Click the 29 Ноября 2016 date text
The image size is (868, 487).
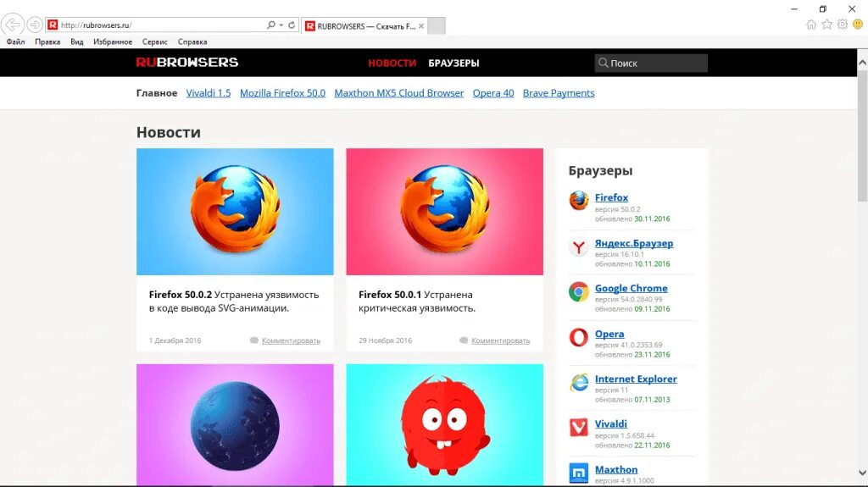click(x=386, y=340)
